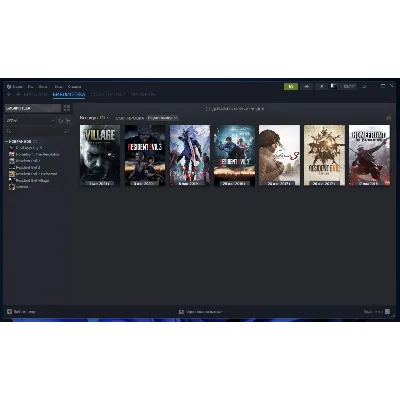The image size is (400, 400).
Task: Open the Resident Evil 2 cover
Action: [x=235, y=155]
